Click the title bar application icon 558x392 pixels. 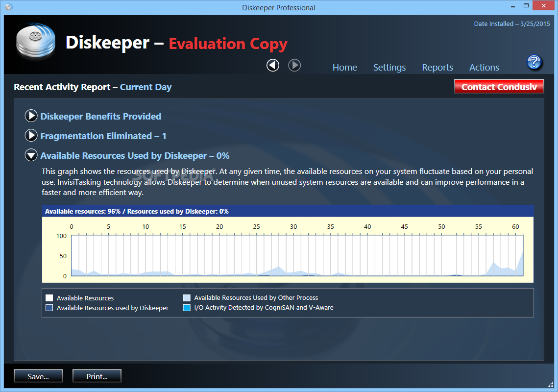[x=9, y=7]
